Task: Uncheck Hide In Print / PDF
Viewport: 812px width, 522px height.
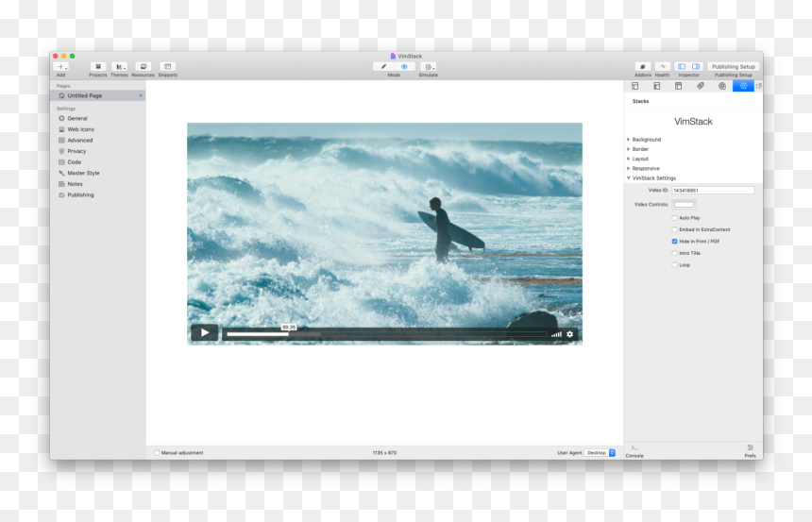Action: point(675,242)
